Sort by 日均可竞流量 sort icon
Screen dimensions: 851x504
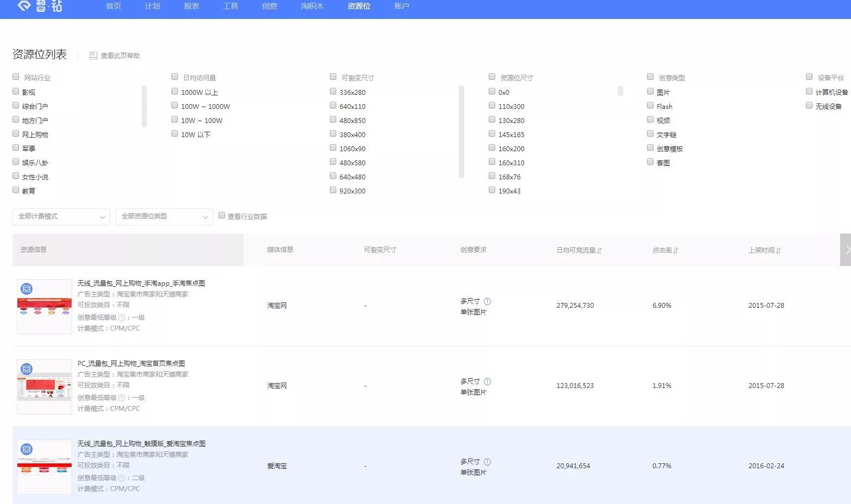point(599,250)
